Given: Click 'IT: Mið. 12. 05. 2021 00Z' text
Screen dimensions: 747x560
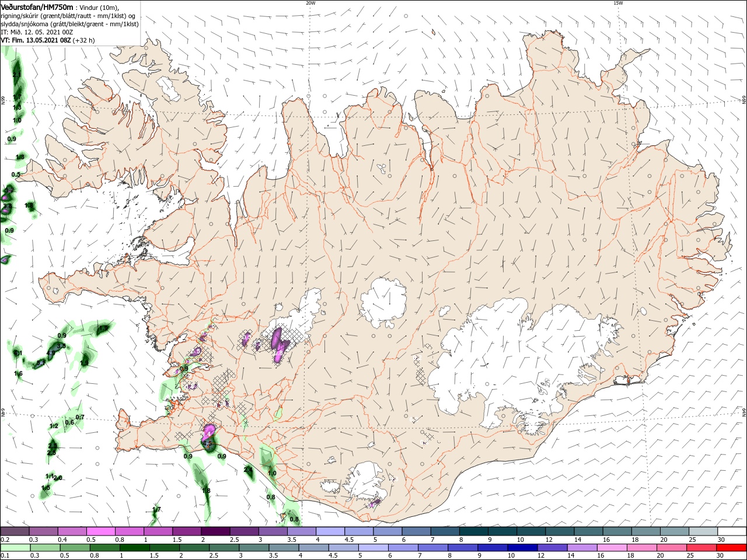Looking at the screenshot, I should pos(37,32).
